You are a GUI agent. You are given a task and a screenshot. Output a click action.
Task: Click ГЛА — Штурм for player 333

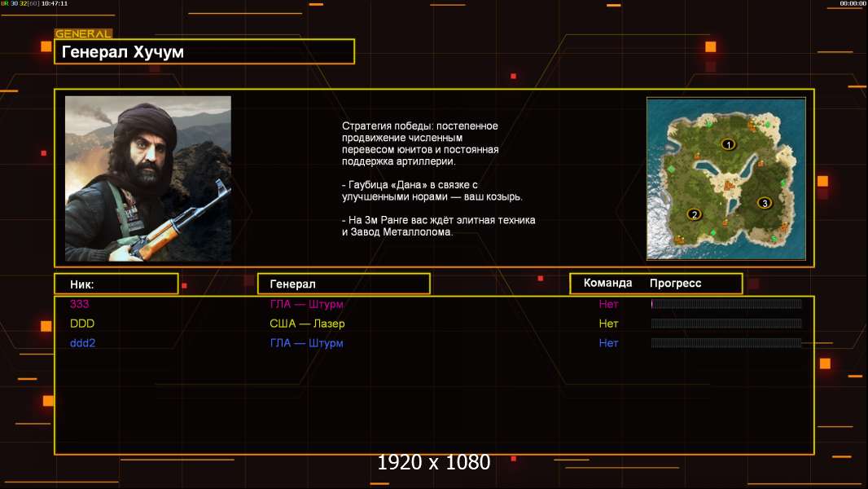[307, 304]
